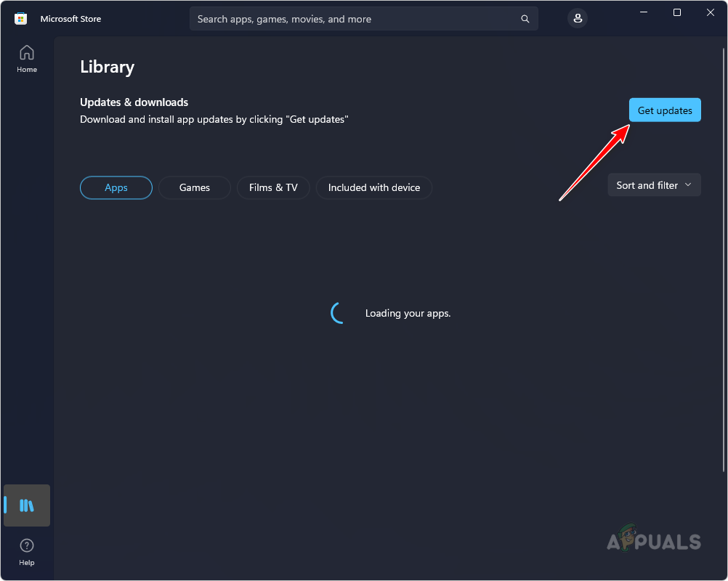Click the search magnifier icon
This screenshot has height=581, width=728.
pos(525,19)
